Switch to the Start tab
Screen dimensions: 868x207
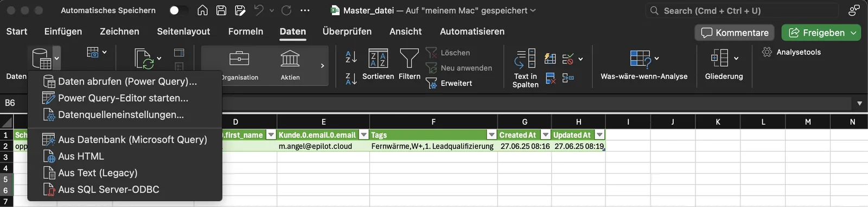pyautogui.click(x=17, y=32)
